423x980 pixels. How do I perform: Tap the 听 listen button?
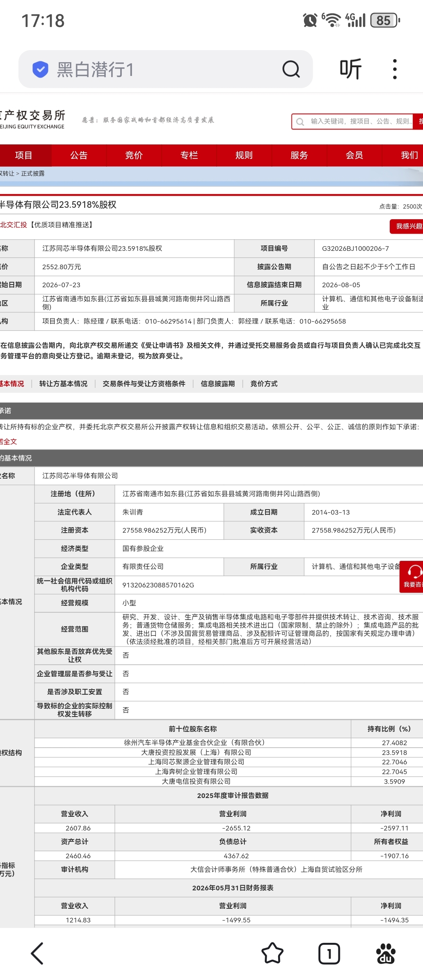(x=351, y=69)
